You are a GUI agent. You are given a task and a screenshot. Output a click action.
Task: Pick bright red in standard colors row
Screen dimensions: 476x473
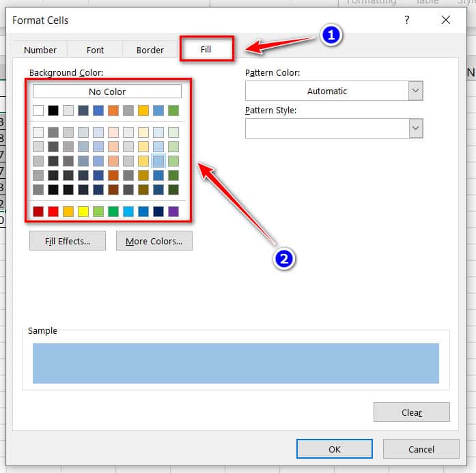53,212
